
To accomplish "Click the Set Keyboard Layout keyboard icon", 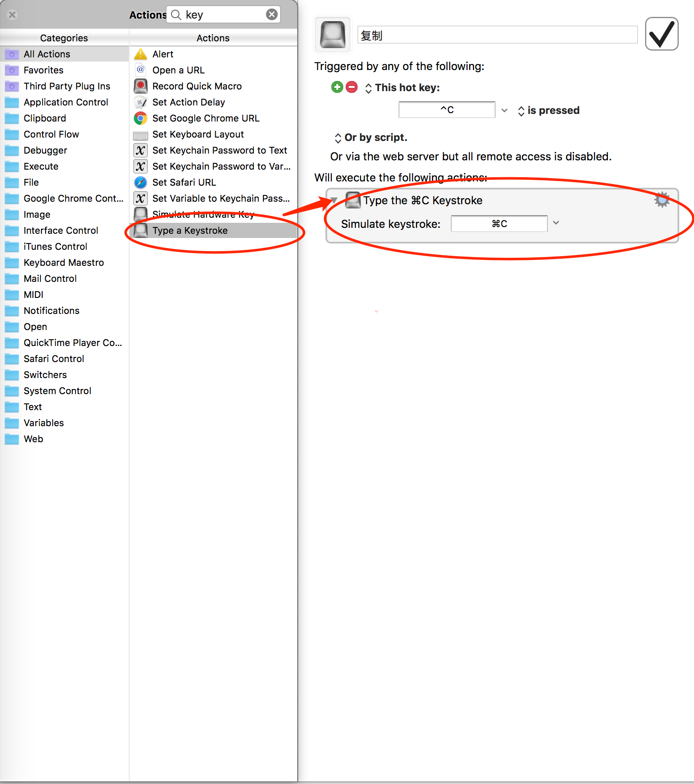I will tap(141, 135).
